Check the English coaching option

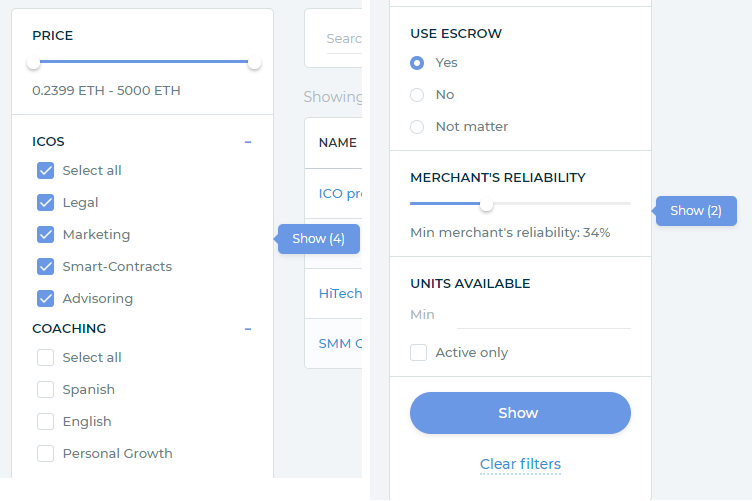[x=45, y=422]
